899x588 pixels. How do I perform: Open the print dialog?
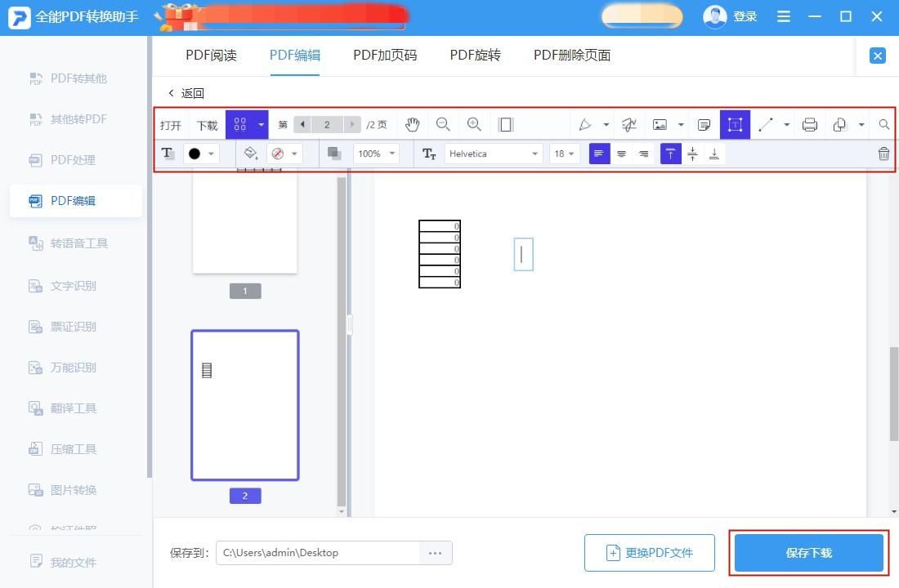809,124
